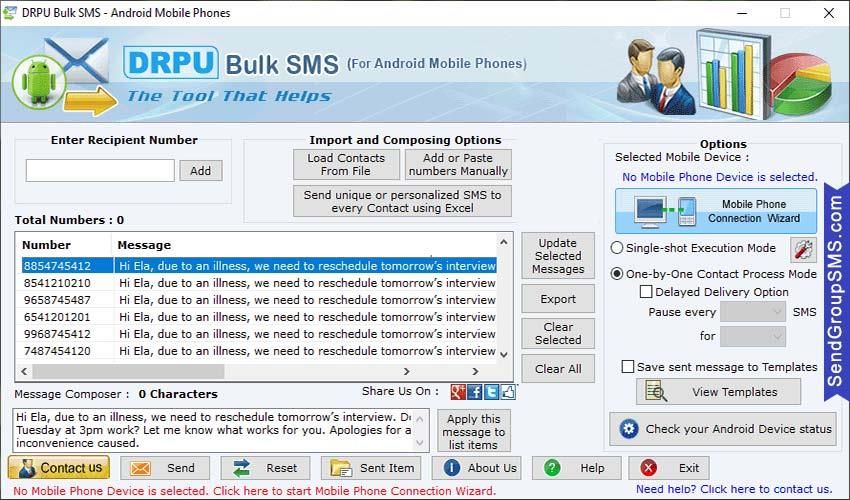Open Mobile Phone Connection Wizard
Viewport: 850px width, 500px height.
716,211
